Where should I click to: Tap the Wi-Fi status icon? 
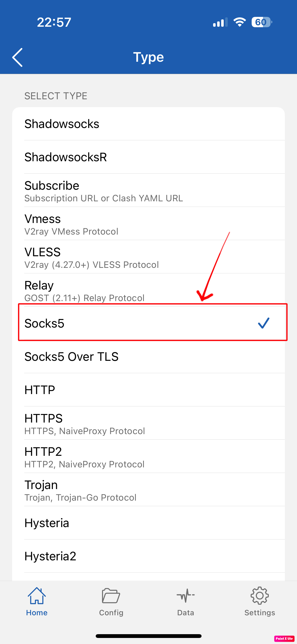[x=240, y=22]
